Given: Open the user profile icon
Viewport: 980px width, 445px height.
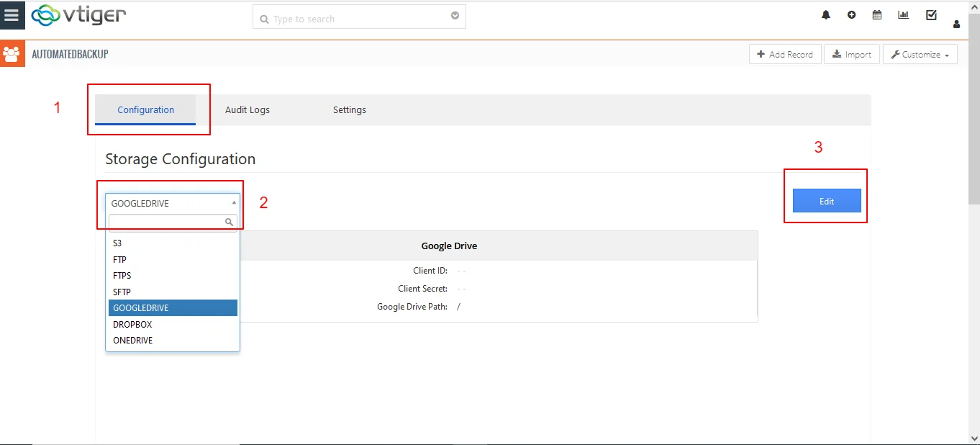Looking at the screenshot, I should [x=956, y=24].
